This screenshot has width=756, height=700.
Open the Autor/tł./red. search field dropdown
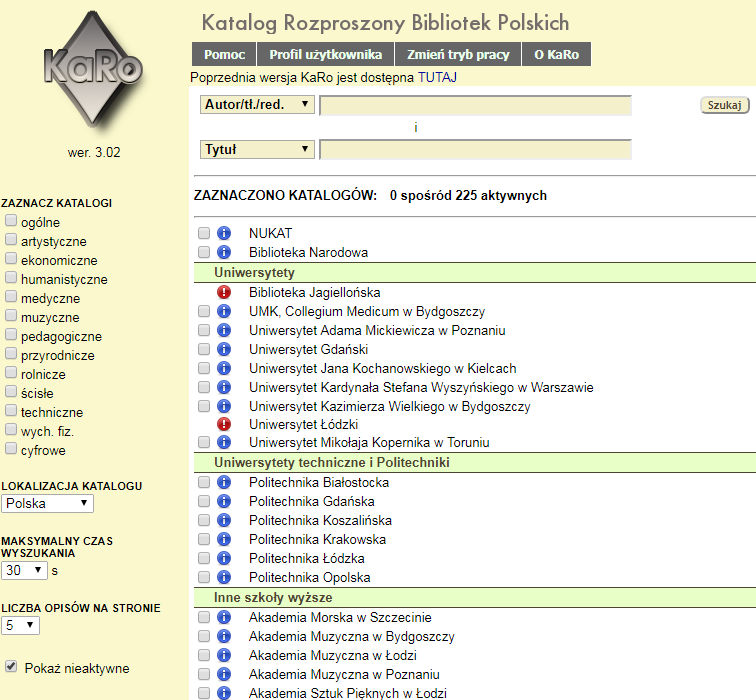point(257,104)
